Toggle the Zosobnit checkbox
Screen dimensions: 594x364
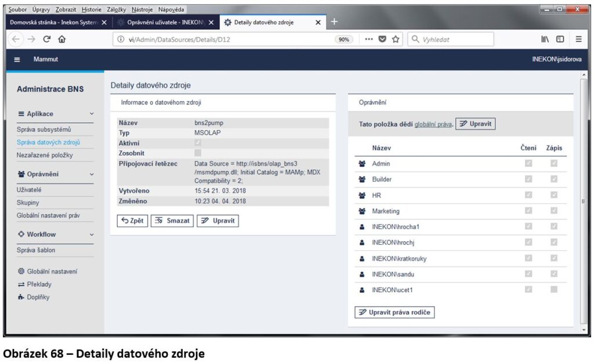[198, 153]
